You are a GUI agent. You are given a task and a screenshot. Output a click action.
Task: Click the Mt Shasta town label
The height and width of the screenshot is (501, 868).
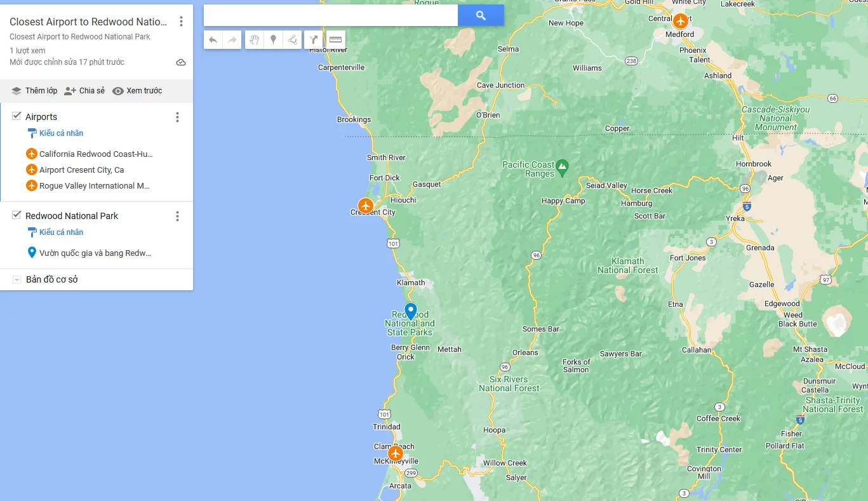pyautogui.click(x=810, y=349)
